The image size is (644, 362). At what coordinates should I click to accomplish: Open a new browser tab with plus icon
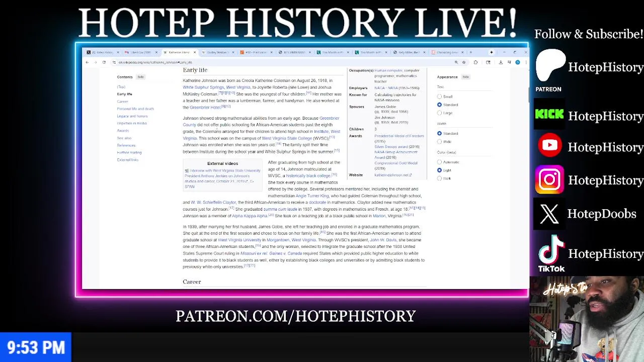[470, 52]
